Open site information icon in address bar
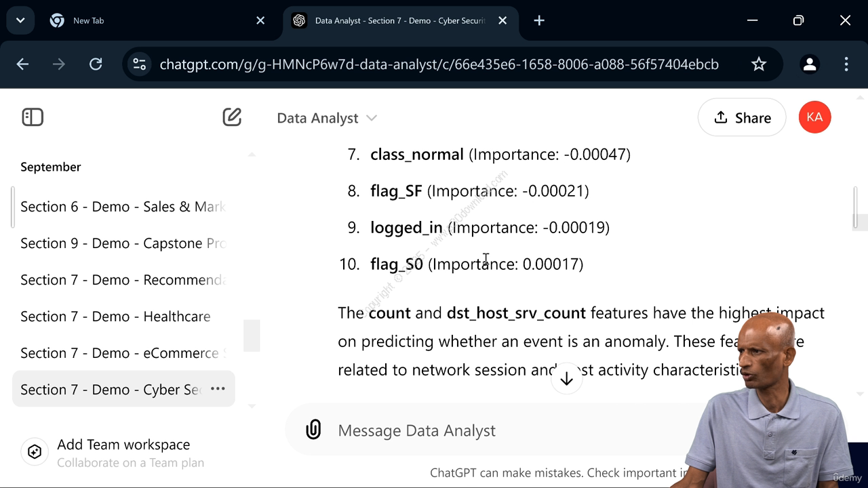868x488 pixels. [x=139, y=64]
